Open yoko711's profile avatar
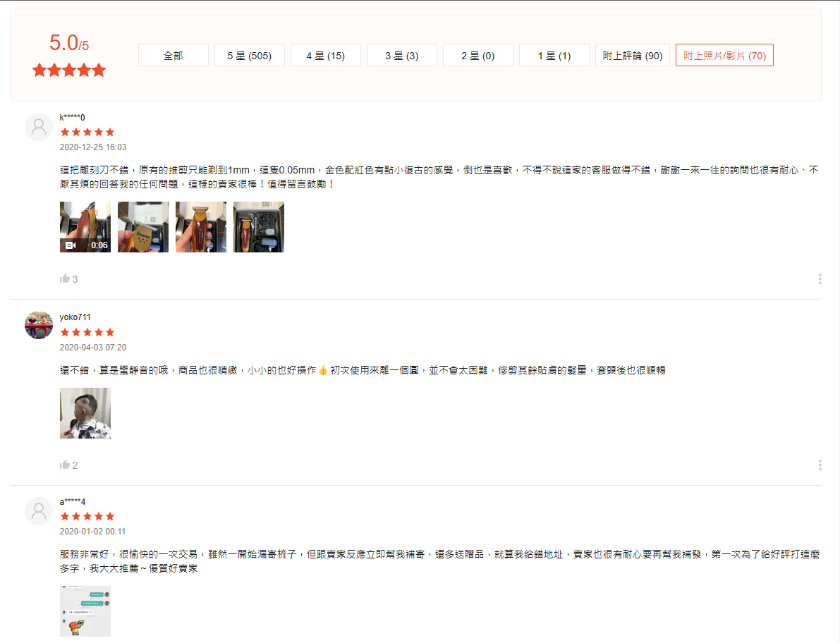 pyautogui.click(x=39, y=325)
